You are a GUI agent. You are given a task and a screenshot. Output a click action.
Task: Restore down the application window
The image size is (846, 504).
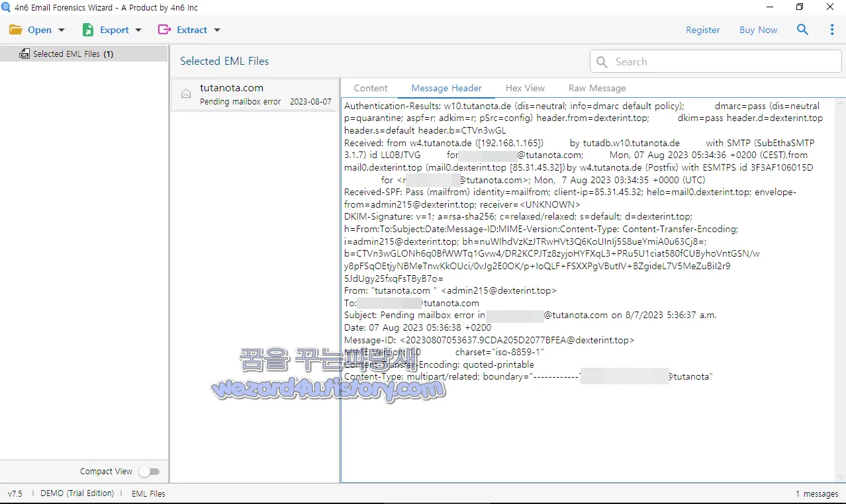[800, 7]
